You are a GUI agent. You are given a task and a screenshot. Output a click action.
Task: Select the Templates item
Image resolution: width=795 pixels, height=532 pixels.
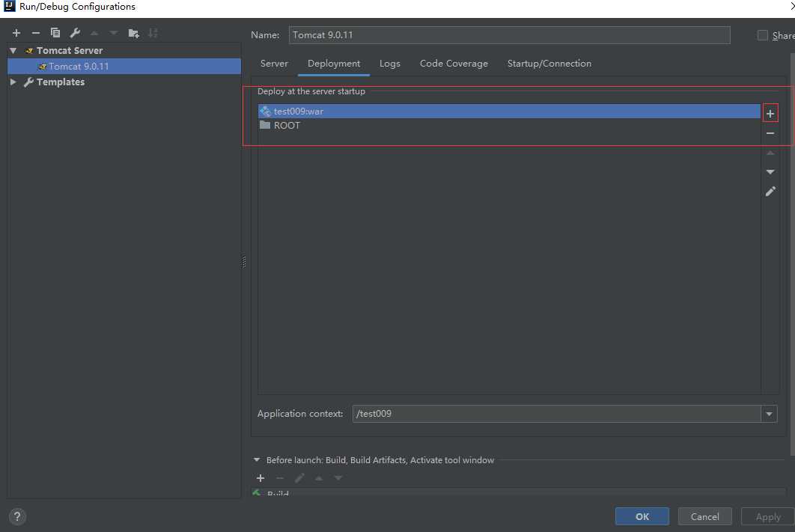pos(61,82)
